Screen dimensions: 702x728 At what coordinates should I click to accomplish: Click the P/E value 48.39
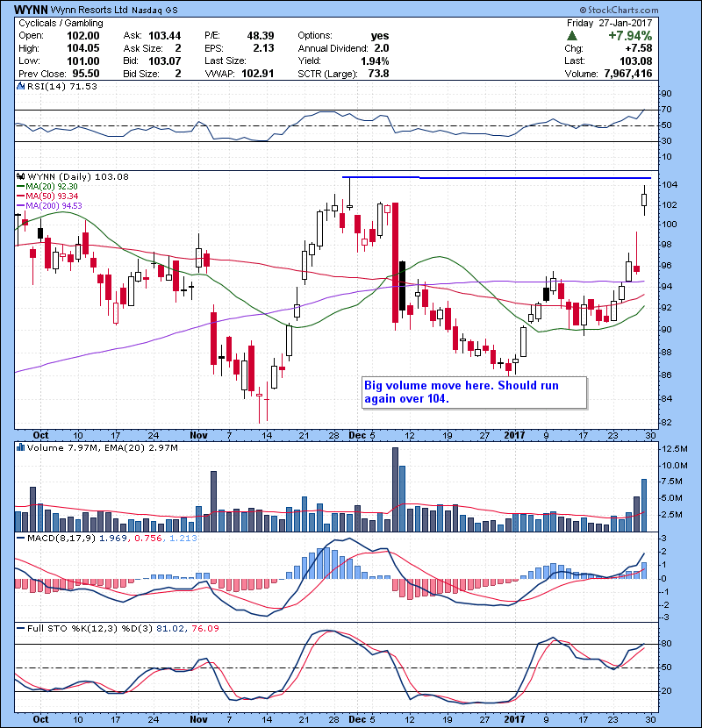coord(261,36)
